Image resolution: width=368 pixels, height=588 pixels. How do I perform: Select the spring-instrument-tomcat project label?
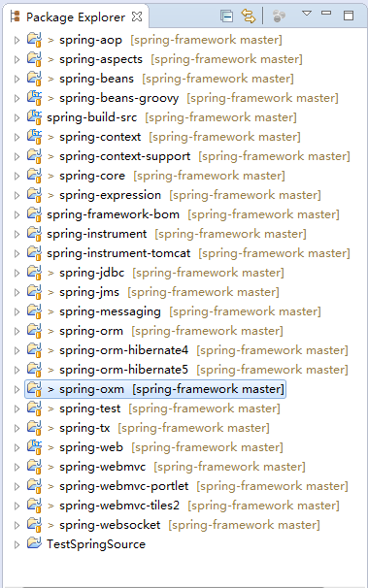(118, 253)
